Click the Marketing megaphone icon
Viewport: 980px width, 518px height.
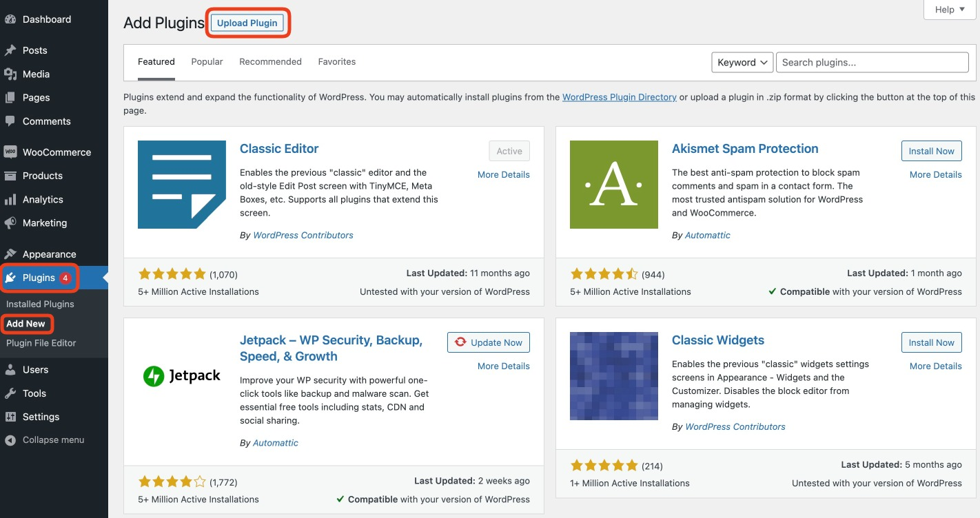click(10, 223)
